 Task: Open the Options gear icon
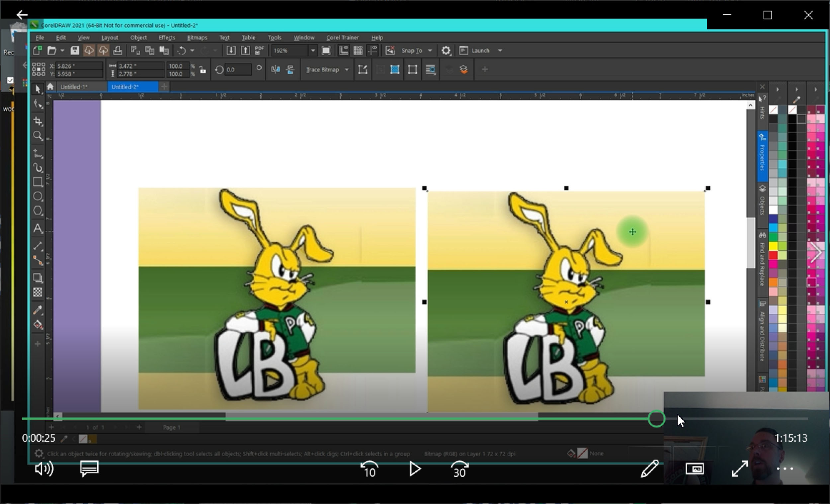point(446,50)
